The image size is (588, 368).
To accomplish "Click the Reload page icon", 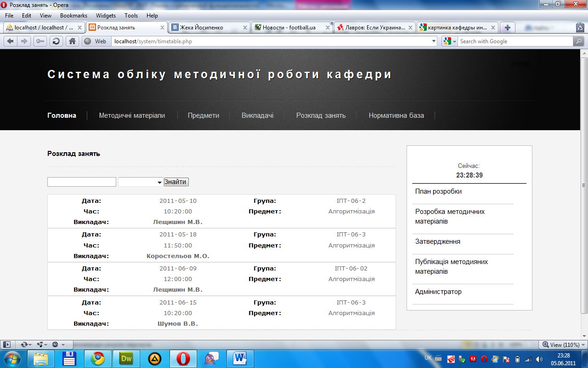I will pyautogui.click(x=56, y=41).
